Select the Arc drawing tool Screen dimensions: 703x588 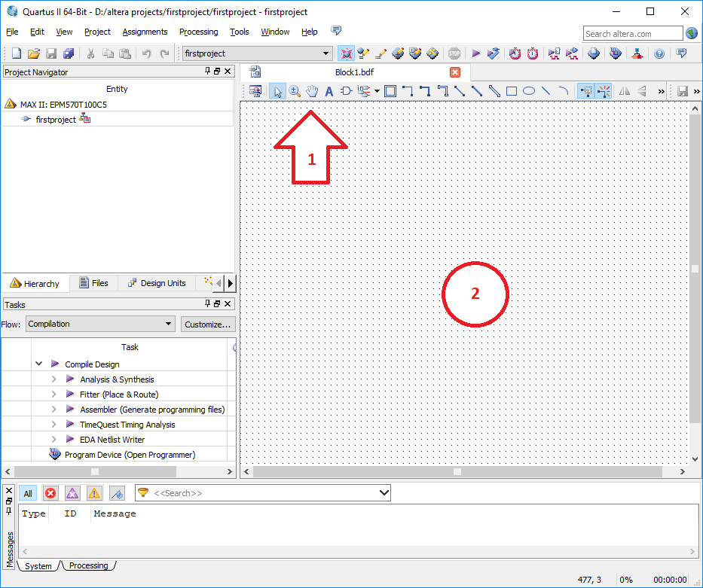coord(564,91)
